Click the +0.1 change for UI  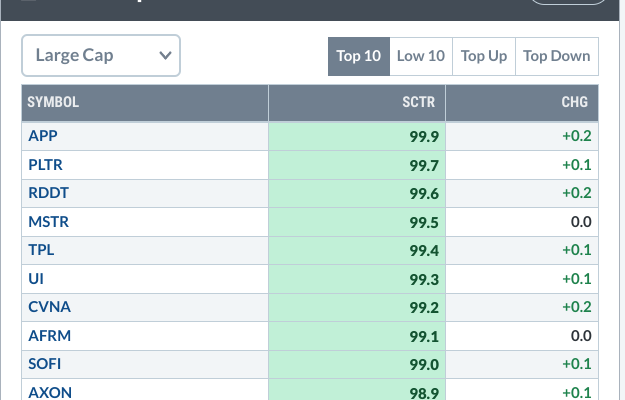point(577,278)
